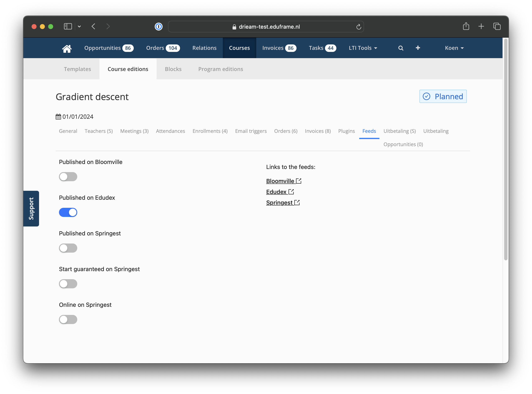The width and height of the screenshot is (532, 394).
Task: Open the Support side panel
Action: [x=31, y=208]
